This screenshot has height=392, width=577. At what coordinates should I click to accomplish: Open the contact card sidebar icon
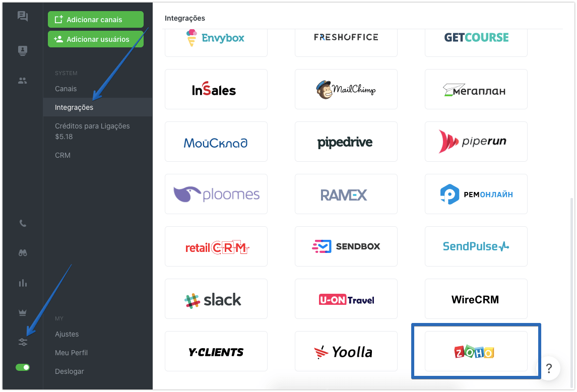[23, 50]
